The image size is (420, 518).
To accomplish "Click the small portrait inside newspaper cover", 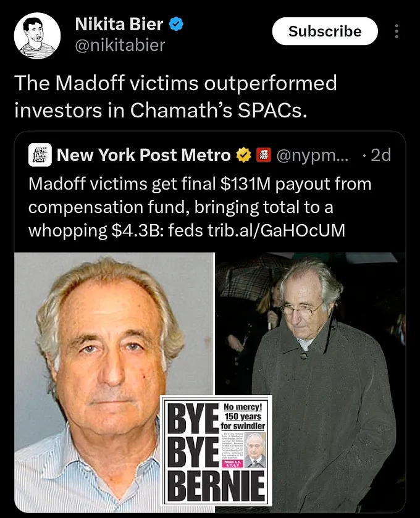I will 255,449.
